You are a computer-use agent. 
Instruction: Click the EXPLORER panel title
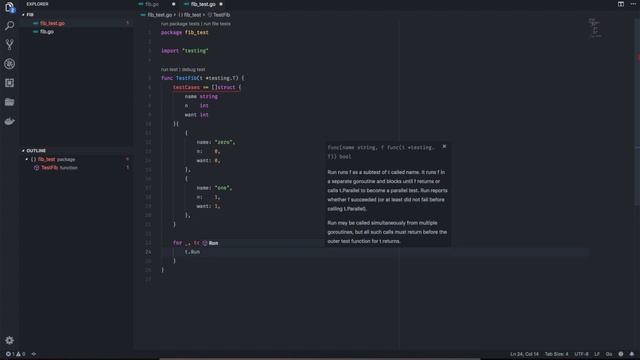point(38,4)
